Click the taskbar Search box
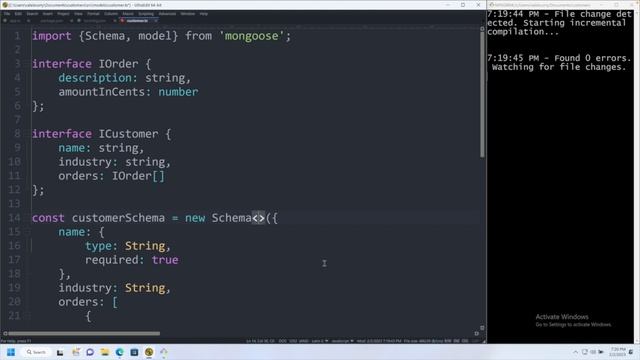Viewport: 640px width, 360px height. click(x=36, y=352)
